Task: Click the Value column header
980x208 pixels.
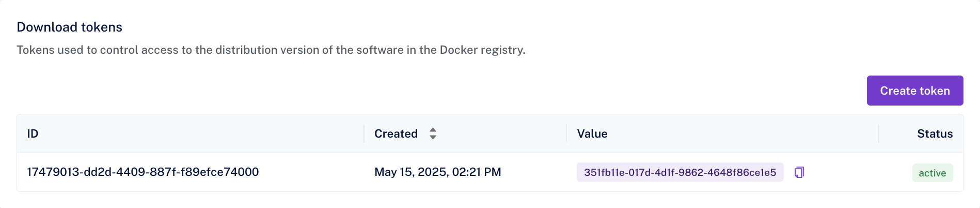Action: (592, 133)
